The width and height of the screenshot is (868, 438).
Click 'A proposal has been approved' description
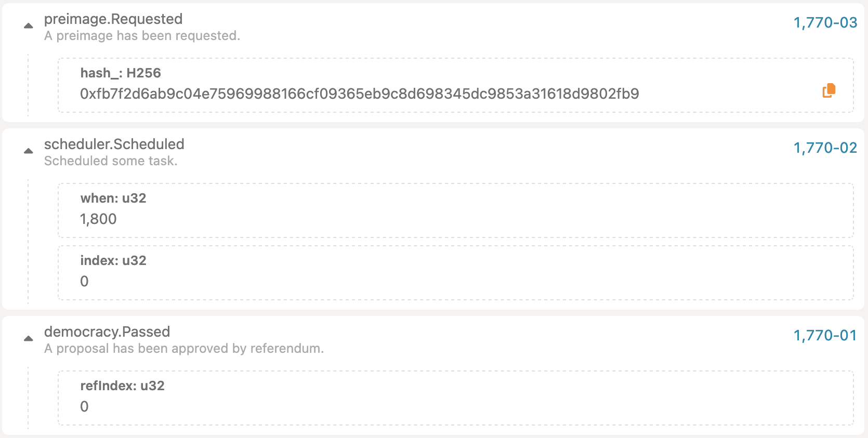[183, 349]
